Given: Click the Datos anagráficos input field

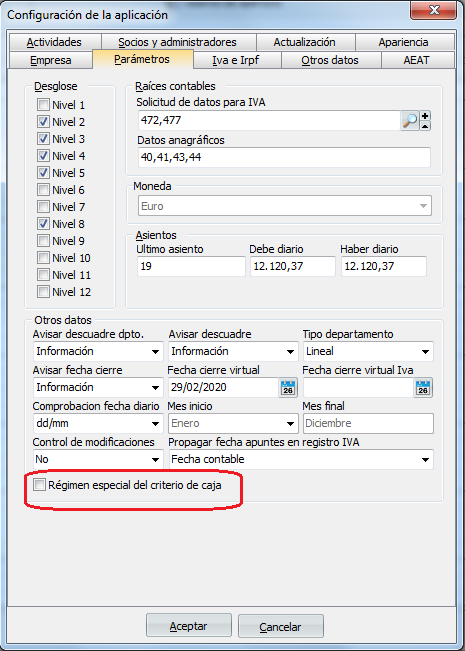Looking at the screenshot, I should [284, 158].
